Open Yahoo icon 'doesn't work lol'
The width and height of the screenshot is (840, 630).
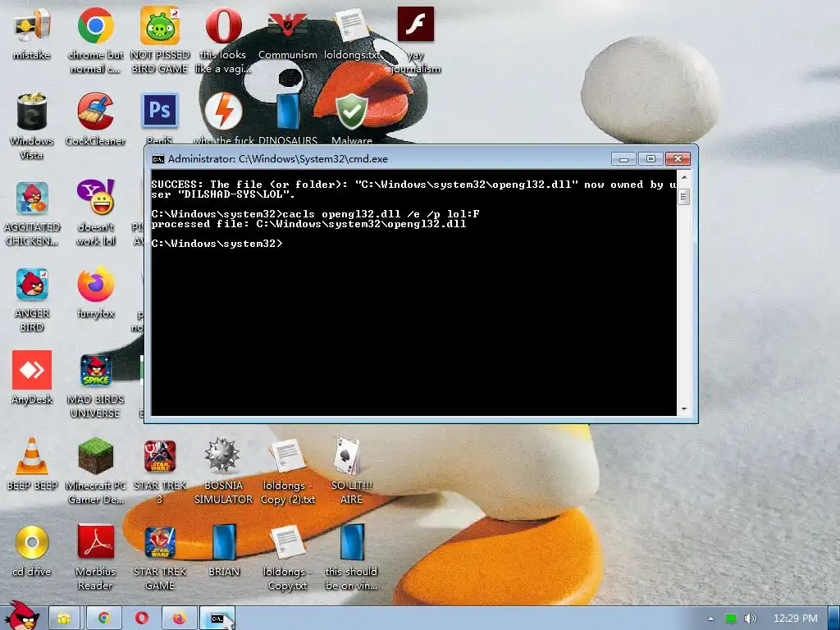(x=95, y=199)
